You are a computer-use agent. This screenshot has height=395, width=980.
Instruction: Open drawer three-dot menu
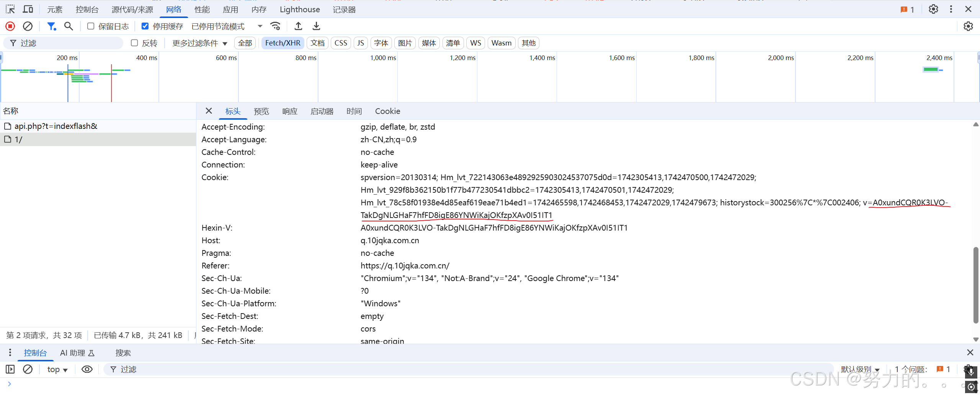coord(10,353)
